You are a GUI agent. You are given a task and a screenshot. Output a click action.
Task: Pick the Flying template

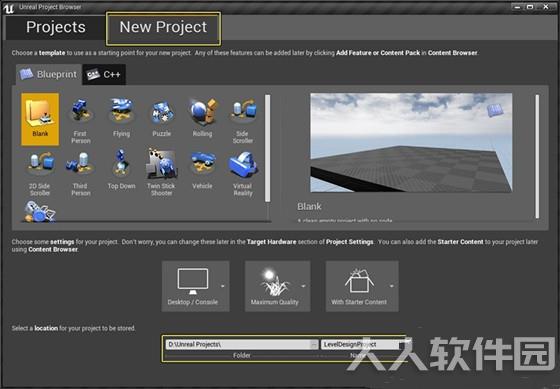(x=121, y=117)
